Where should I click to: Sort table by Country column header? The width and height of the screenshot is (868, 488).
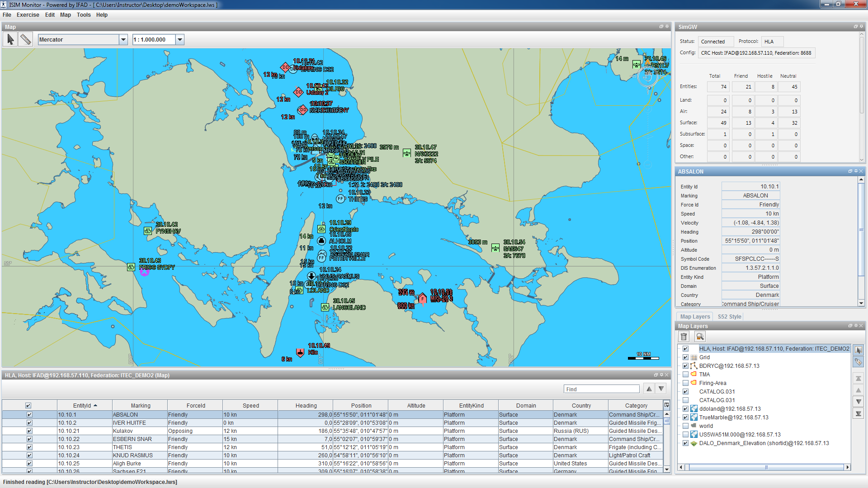click(x=581, y=406)
